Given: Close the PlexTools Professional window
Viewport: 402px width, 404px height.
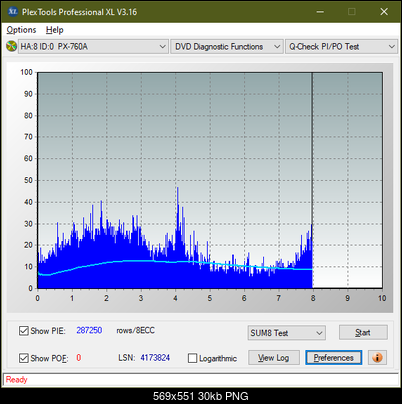Looking at the screenshot, I should (x=384, y=12).
